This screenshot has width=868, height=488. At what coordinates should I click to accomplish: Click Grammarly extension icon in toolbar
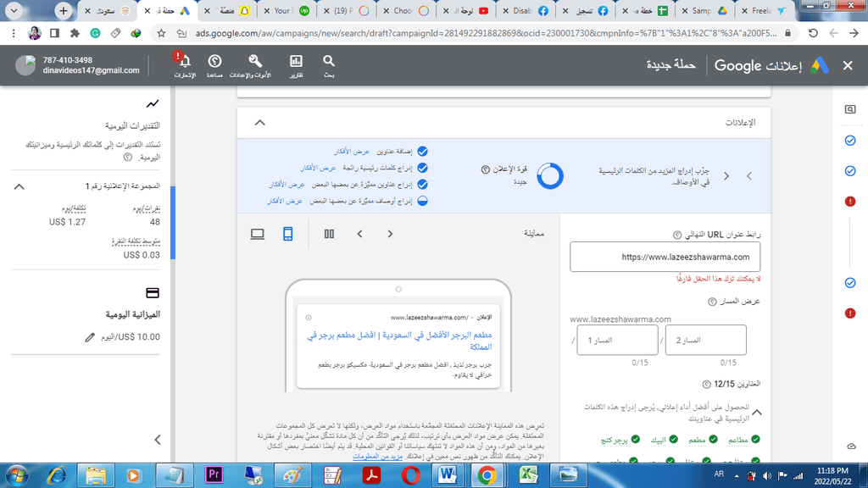(95, 33)
